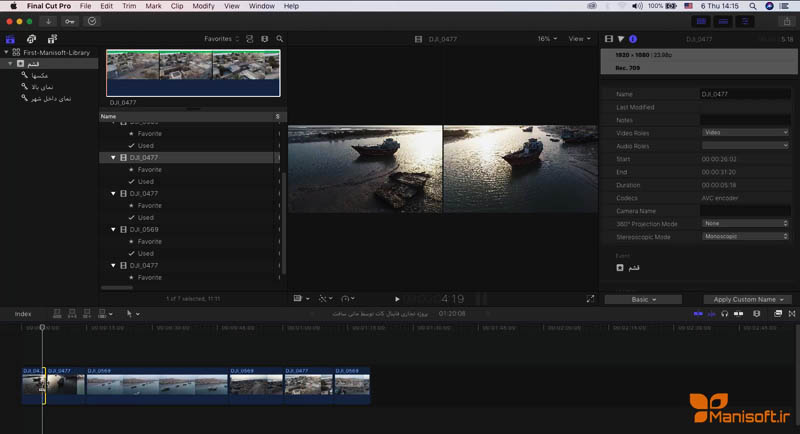Screen dimensions: 800x434
Task: Open the Effects browser icon
Action: pos(778,314)
